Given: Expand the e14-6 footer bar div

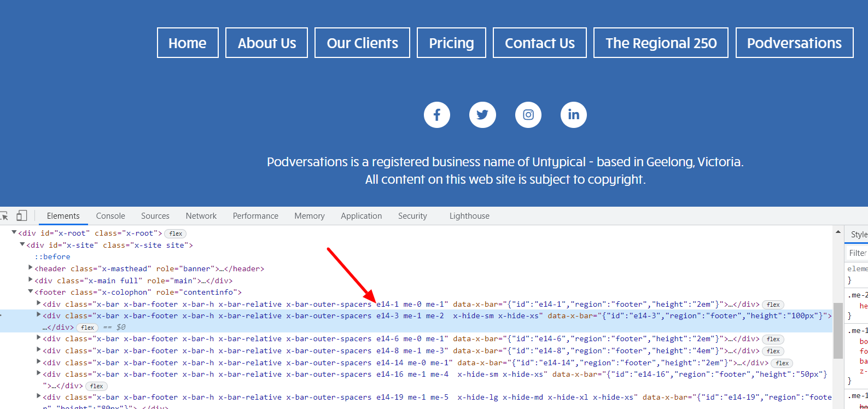Looking at the screenshot, I should 39,337.
